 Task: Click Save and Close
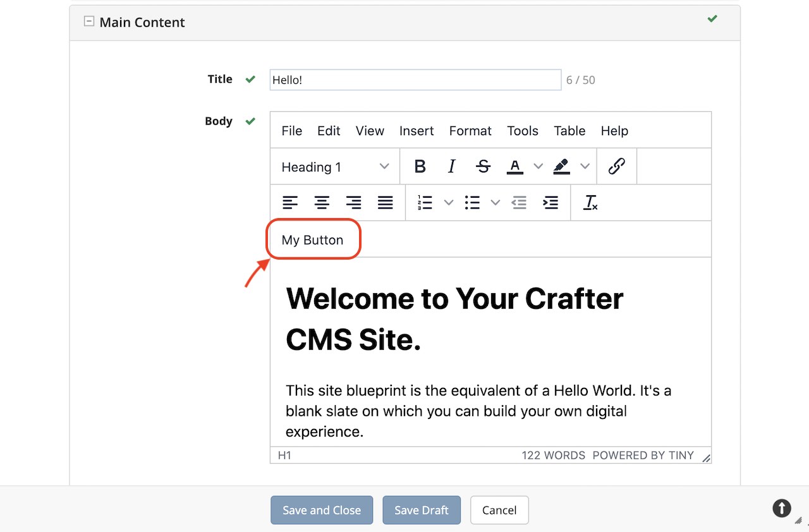[322, 511]
